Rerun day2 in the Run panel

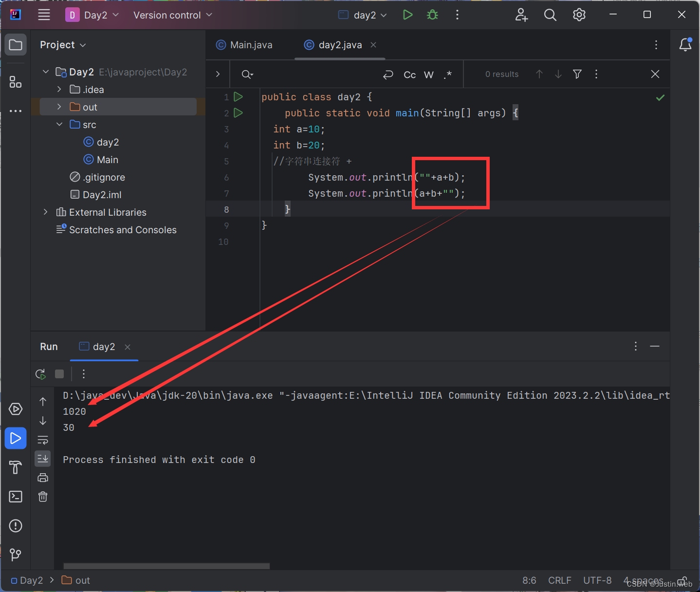[x=41, y=374]
